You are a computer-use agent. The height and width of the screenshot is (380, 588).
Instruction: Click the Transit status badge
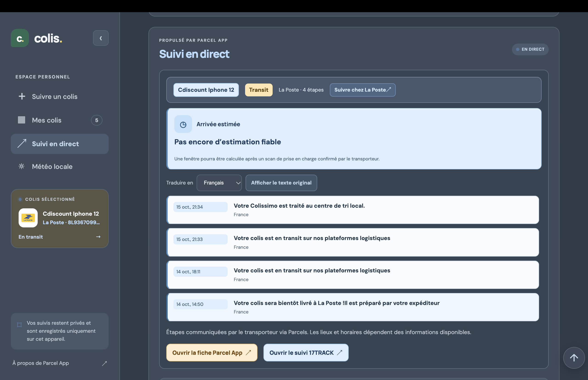(259, 90)
